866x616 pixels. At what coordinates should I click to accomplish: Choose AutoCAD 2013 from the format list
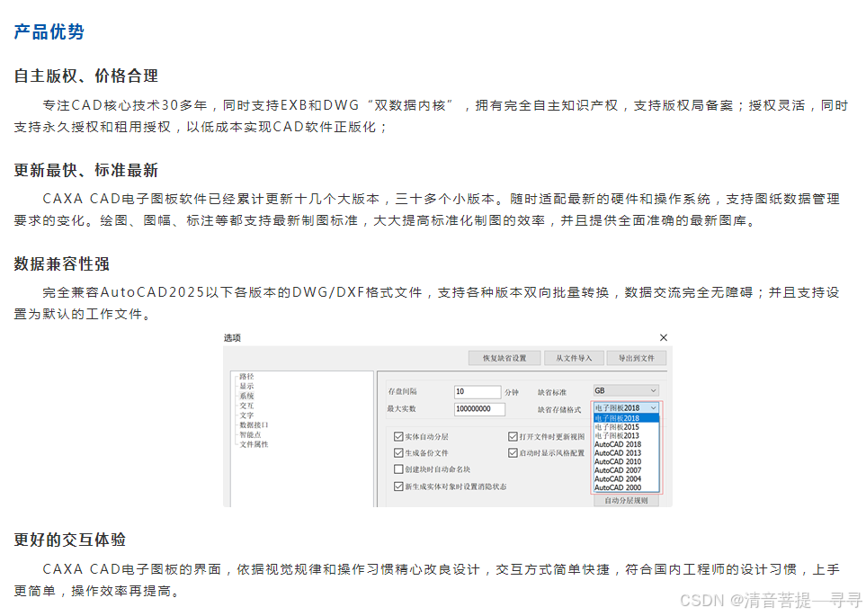[x=626, y=453]
